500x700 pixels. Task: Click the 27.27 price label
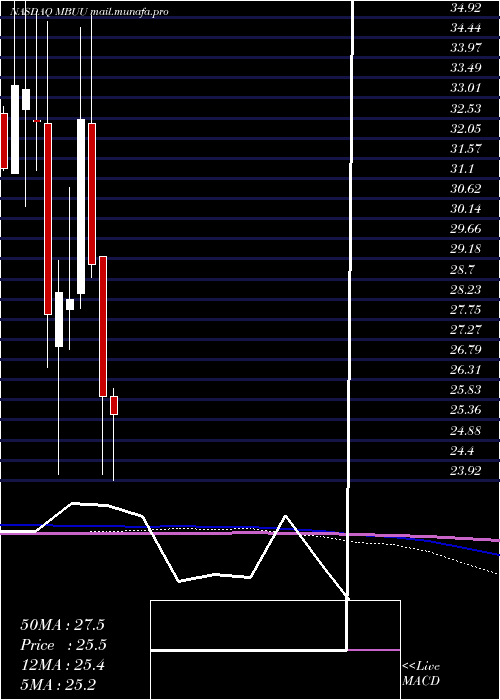point(465,330)
